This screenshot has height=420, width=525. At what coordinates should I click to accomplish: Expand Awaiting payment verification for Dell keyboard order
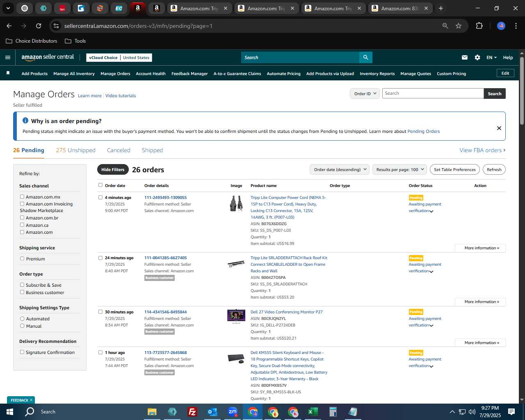click(425, 363)
